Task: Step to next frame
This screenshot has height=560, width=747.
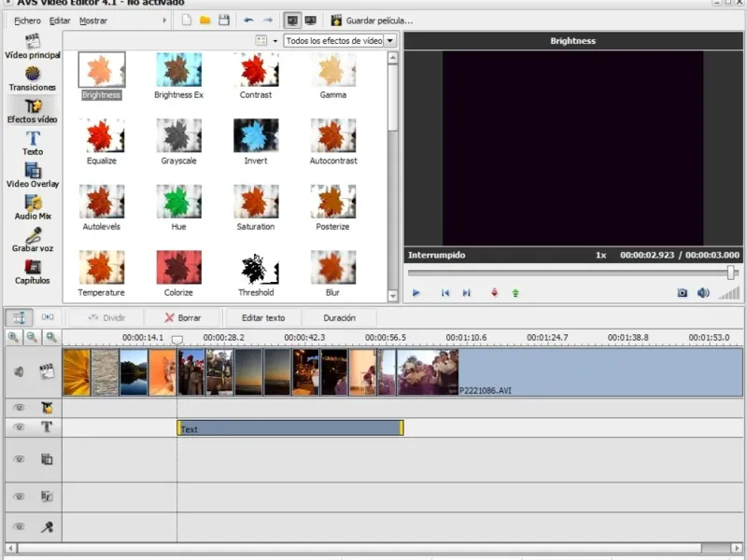Action: 466,292
